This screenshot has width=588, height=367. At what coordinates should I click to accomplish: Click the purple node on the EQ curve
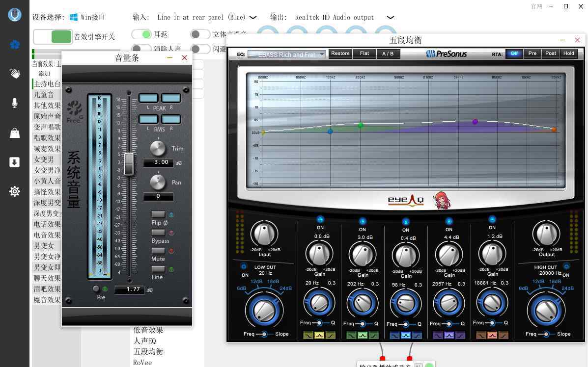tap(475, 122)
